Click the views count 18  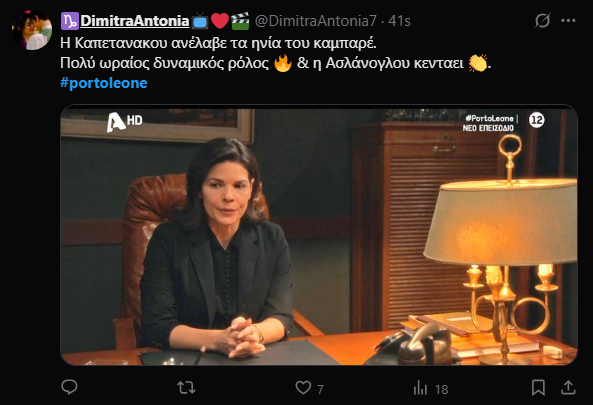click(441, 389)
